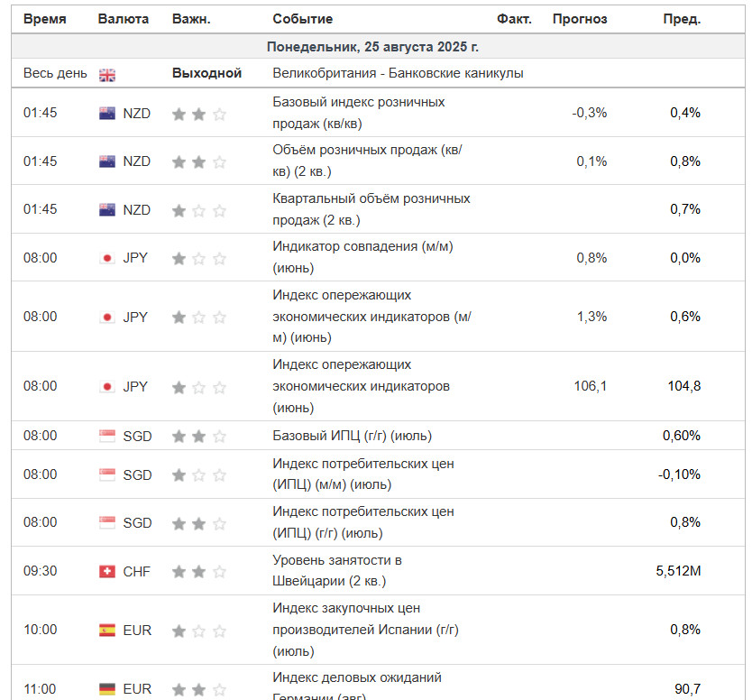Click Japan flag in the 1,3% forecast row
752x700 pixels.
[x=107, y=318]
